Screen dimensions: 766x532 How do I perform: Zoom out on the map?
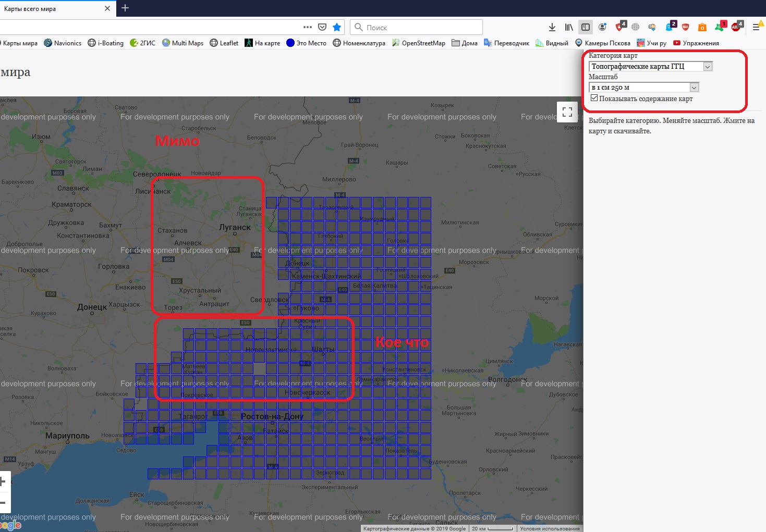tap(3, 503)
